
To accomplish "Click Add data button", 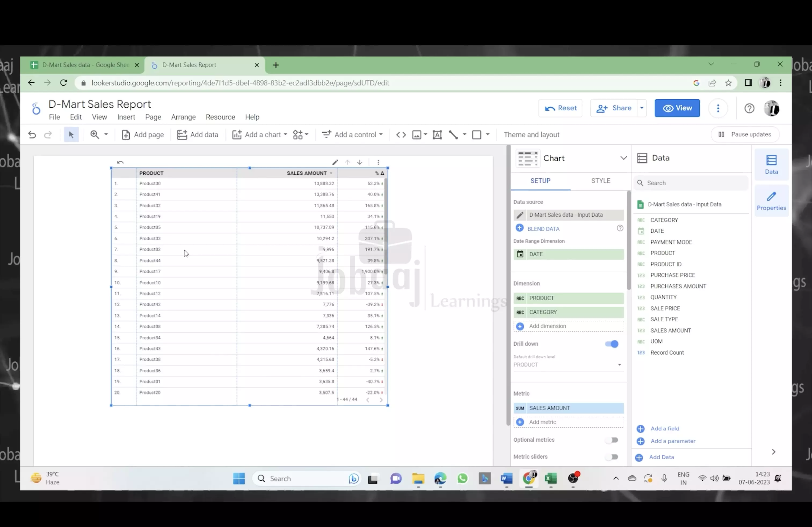I will click(x=198, y=135).
